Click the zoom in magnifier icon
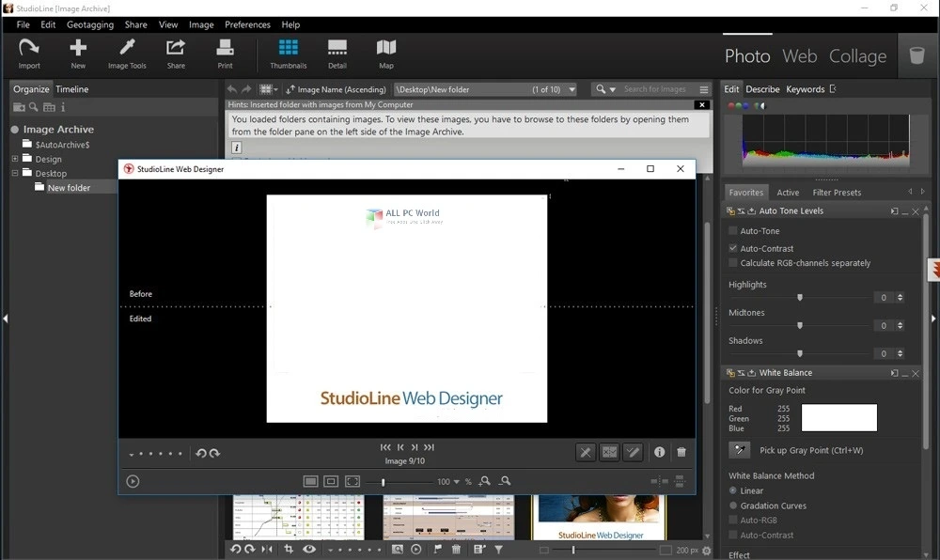Image resolution: width=940 pixels, height=560 pixels. pyautogui.click(x=484, y=481)
